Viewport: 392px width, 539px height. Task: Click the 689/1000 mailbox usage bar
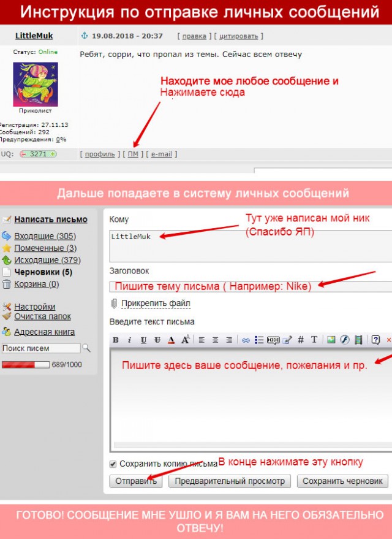26,365
